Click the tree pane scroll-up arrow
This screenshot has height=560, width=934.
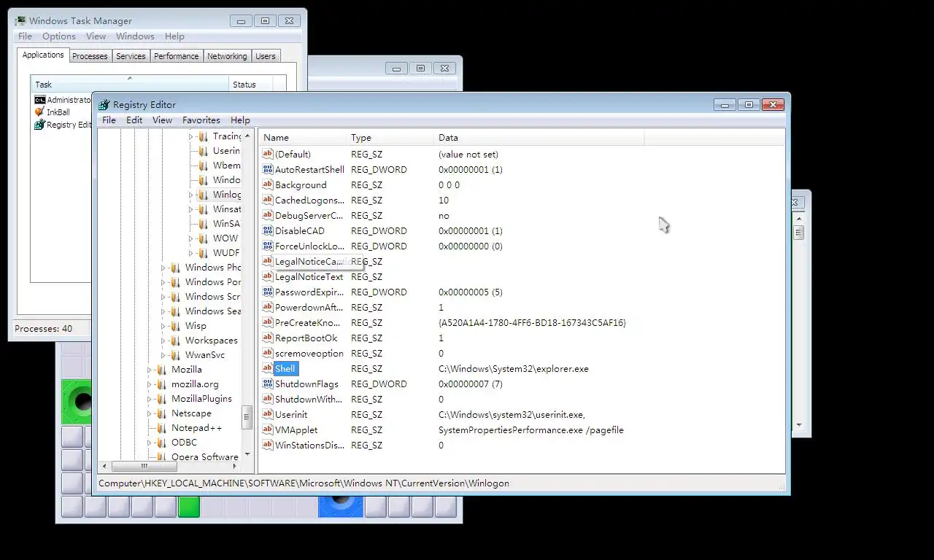(247, 136)
